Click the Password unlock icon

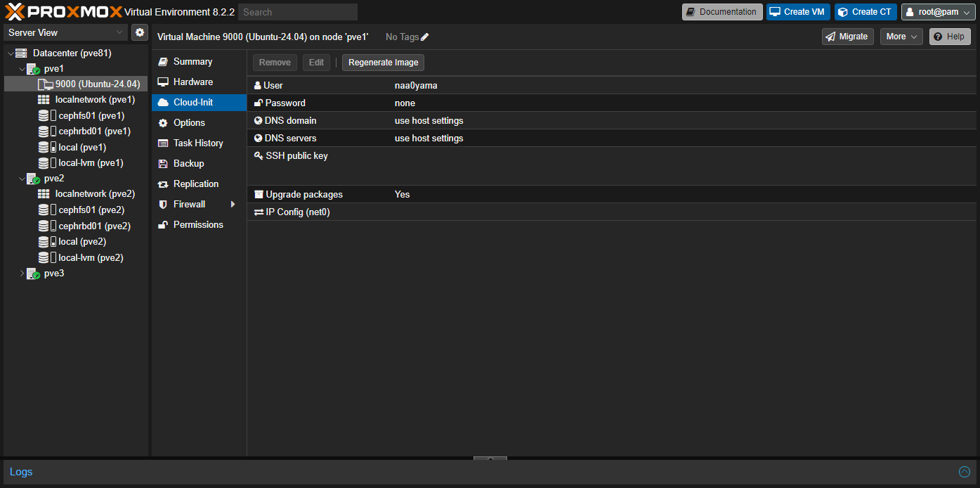(259, 103)
